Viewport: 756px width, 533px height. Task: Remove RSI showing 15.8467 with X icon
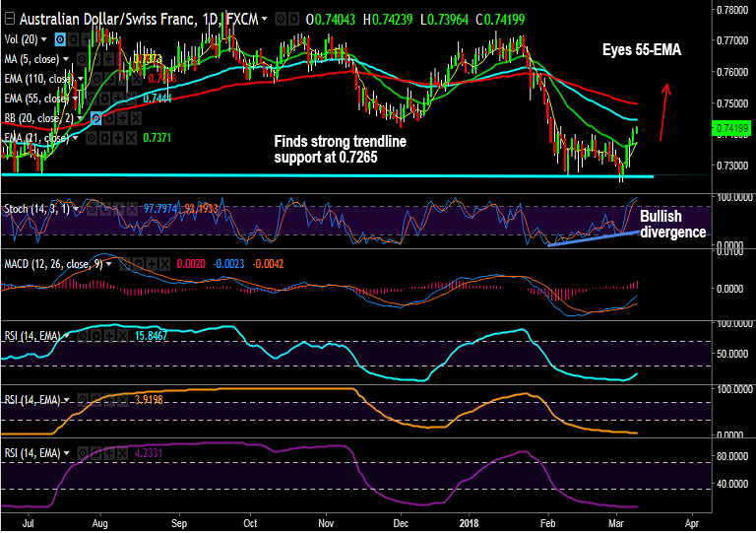[x=122, y=336]
